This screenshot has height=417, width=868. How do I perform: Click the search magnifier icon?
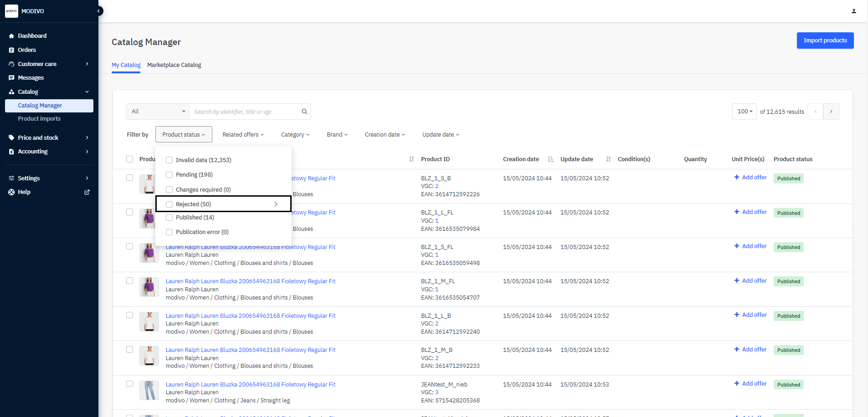304,112
